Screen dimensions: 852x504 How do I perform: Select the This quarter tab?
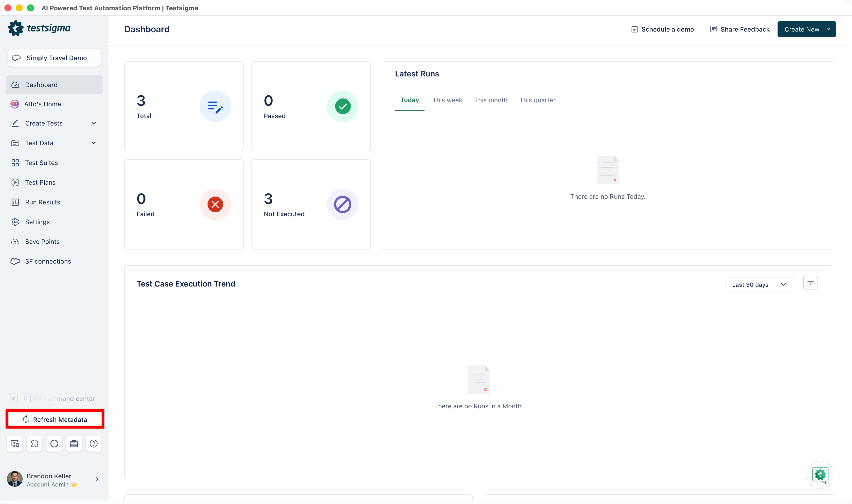(x=537, y=100)
